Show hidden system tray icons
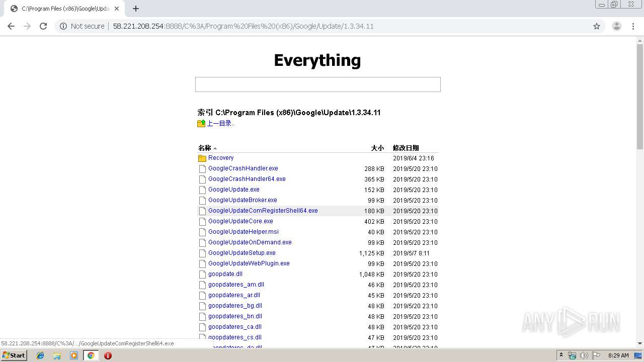This screenshot has width=644, height=362. coord(561,355)
